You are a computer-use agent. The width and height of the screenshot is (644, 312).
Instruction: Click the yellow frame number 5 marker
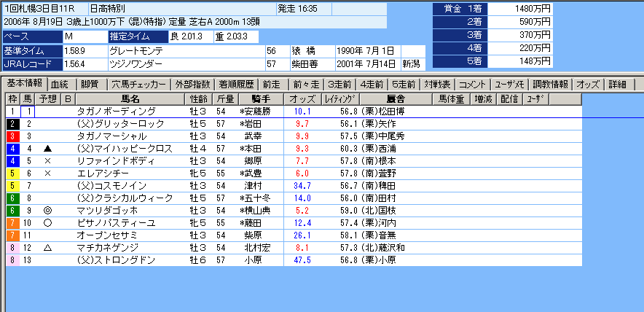12,173
